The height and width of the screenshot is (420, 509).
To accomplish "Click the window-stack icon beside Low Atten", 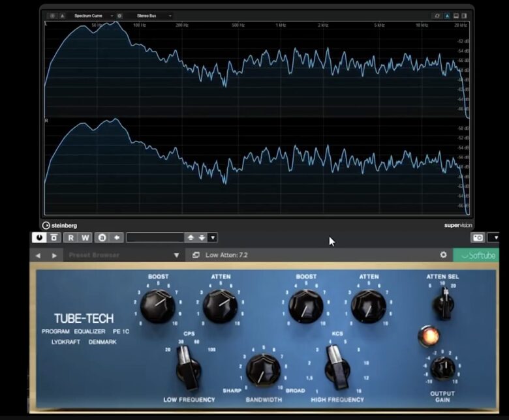I will (196, 255).
